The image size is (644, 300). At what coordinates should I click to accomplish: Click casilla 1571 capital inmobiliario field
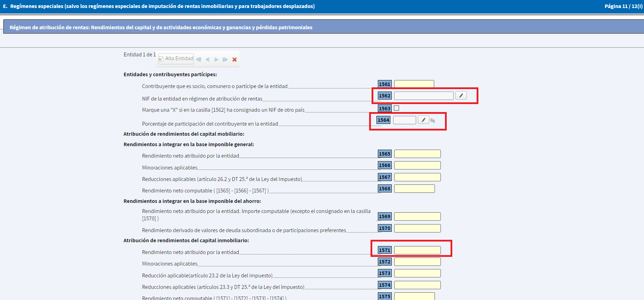click(x=417, y=250)
